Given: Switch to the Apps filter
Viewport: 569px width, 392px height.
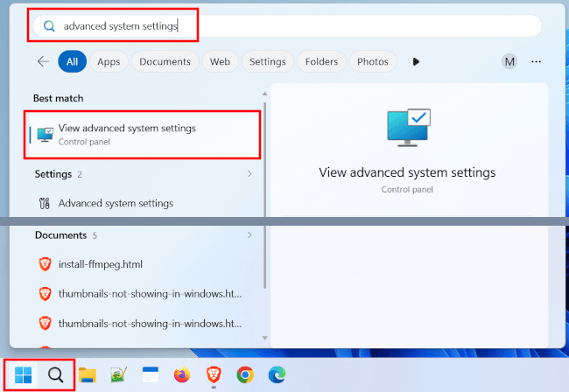Looking at the screenshot, I should pyautogui.click(x=109, y=61).
